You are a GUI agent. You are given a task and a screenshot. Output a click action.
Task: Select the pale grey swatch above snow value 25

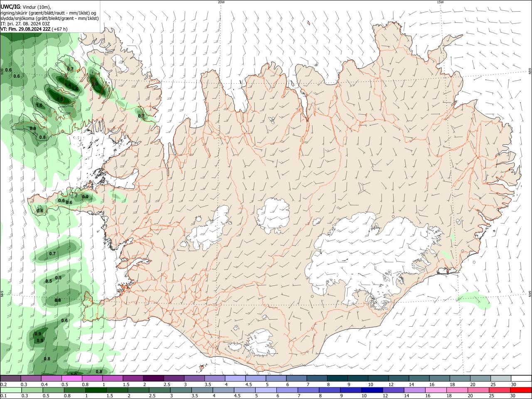click(500, 379)
